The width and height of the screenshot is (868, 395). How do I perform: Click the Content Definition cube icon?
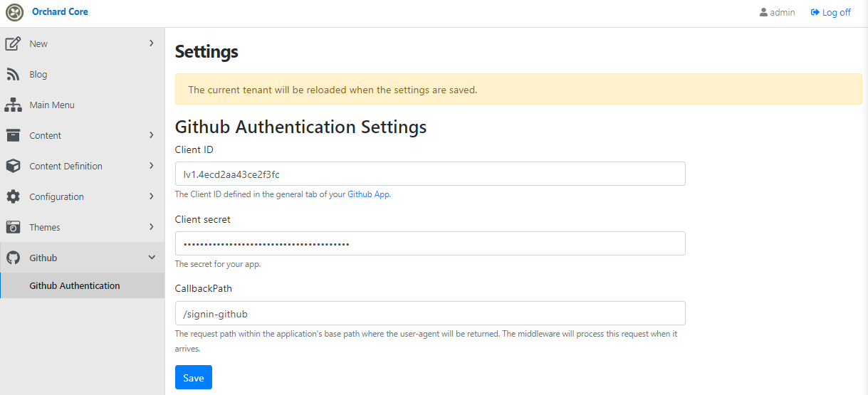[13, 166]
